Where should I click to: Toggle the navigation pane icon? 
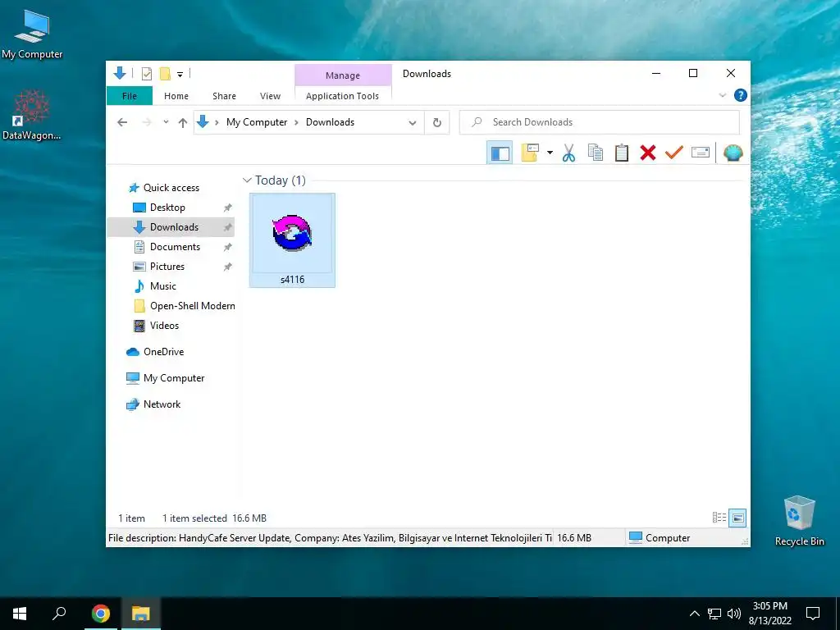tap(500, 153)
